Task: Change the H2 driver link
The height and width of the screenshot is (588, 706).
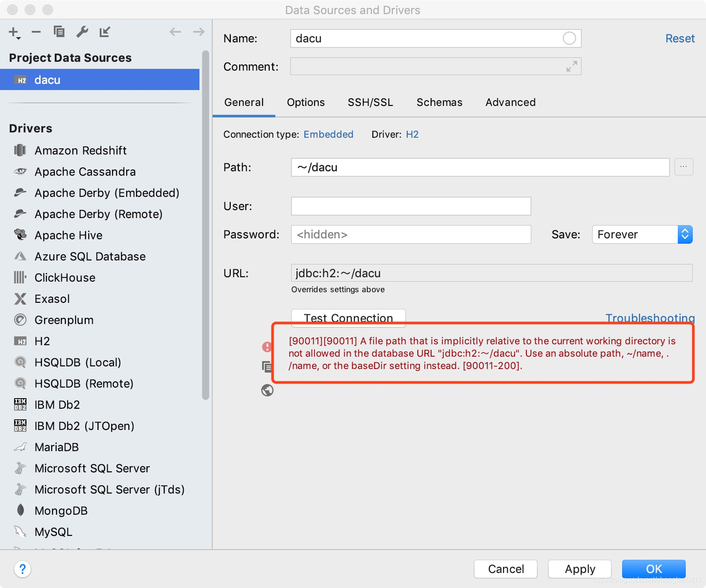Action: [x=412, y=134]
